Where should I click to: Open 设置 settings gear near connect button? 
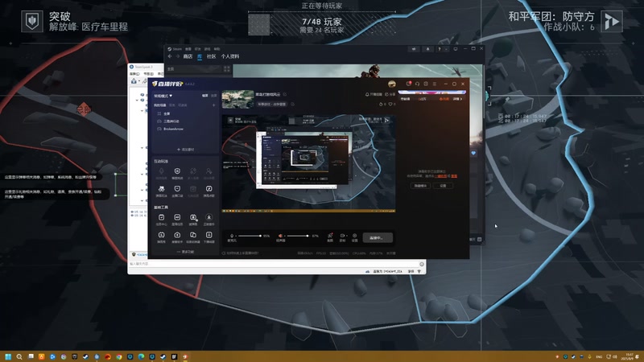(354, 237)
